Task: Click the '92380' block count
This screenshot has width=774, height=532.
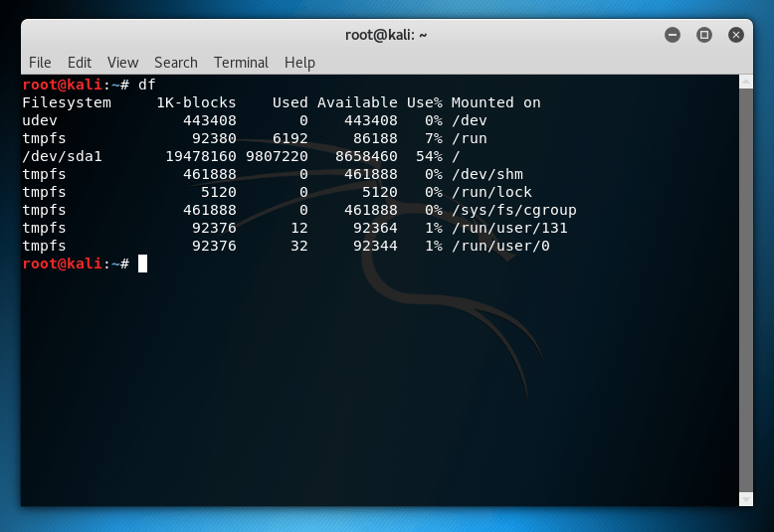Action: [x=214, y=138]
